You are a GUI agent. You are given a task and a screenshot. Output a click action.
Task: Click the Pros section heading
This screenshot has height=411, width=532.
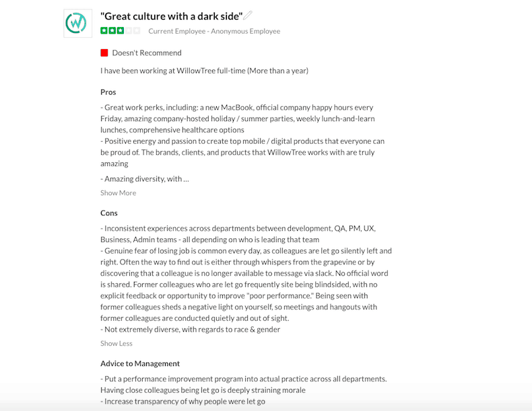(108, 92)
